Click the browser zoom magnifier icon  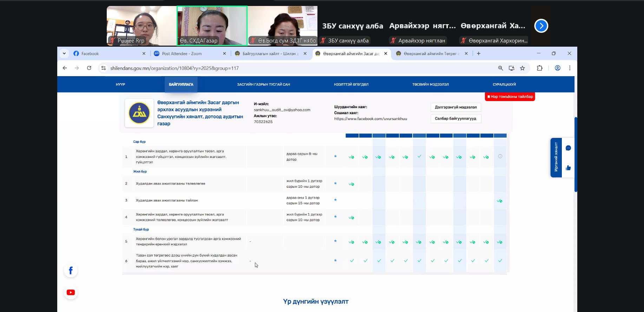[500, 68]
